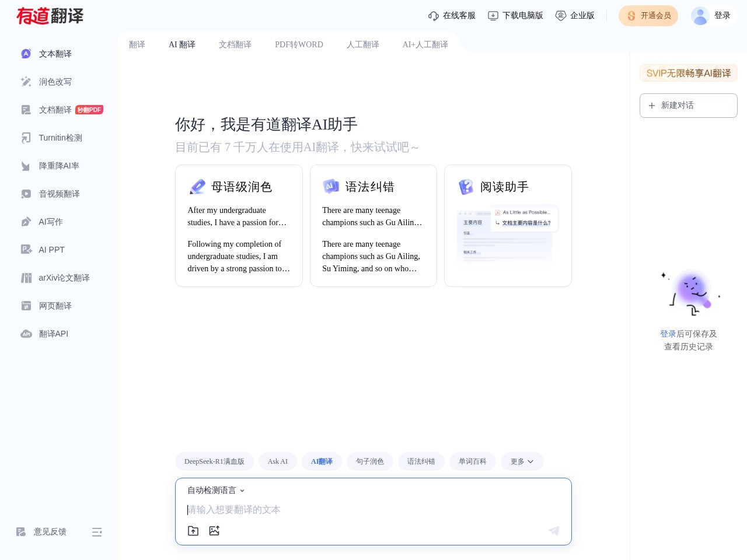Click the 开通会员 membership button
The image size is (747, 560).
click(x=648, y=16)
